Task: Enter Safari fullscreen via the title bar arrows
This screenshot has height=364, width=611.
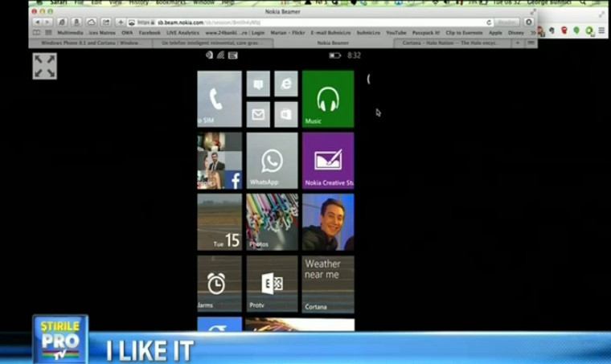Action: pyautogui.click(x=533, y=12)
